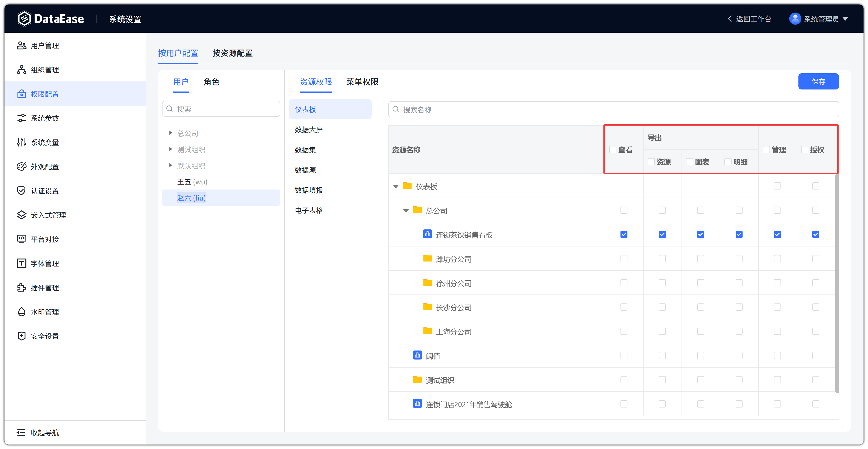
Task: Click the 安全设置 shield-plus icon
Action: point(22,336)
